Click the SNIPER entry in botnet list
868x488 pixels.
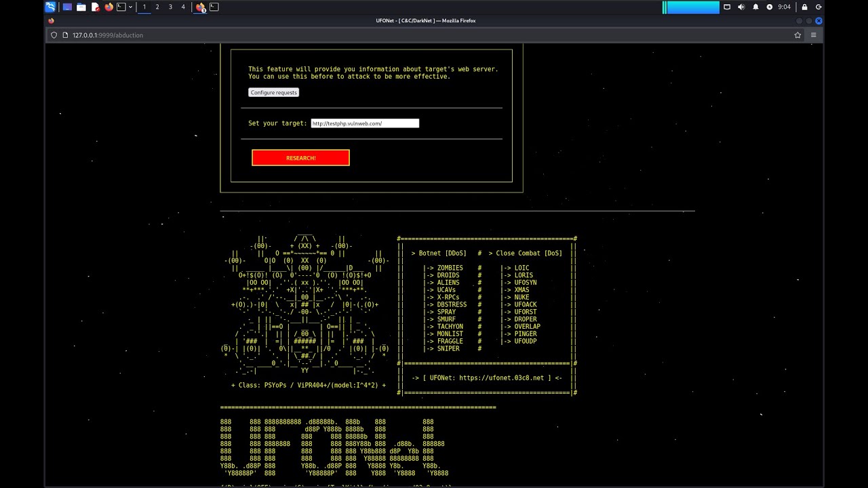[x=448, y=348]
